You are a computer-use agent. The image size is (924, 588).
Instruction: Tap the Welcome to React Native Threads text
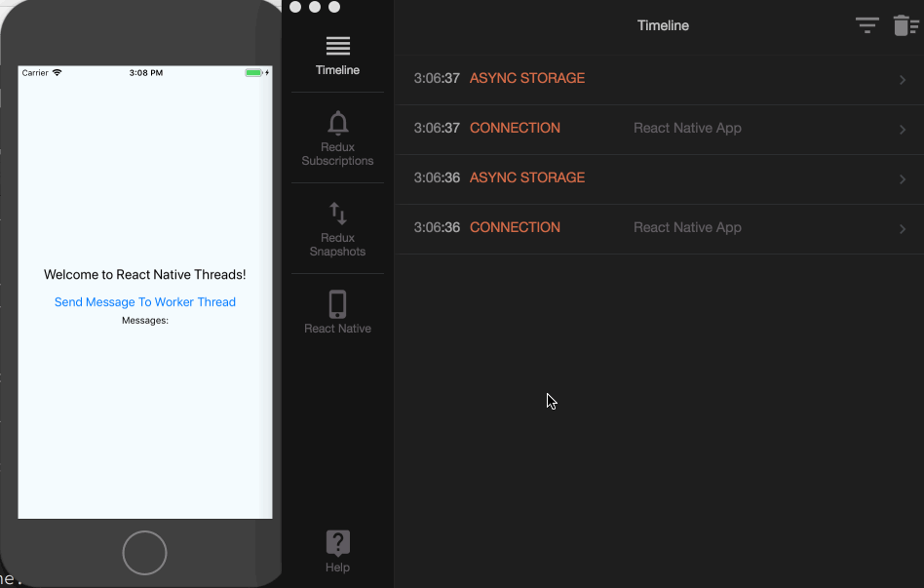(145, 275)
